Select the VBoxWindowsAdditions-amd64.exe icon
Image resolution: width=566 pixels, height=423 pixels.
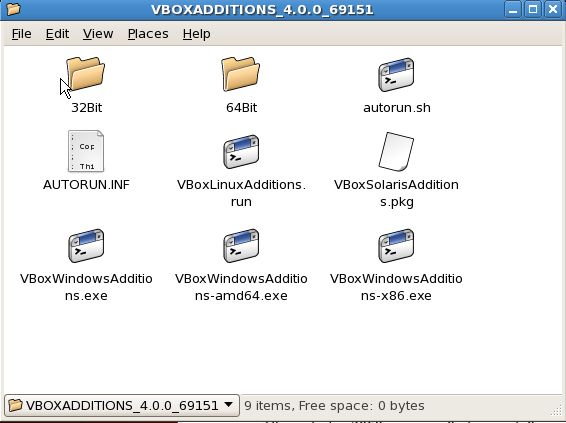coord(241,246)
